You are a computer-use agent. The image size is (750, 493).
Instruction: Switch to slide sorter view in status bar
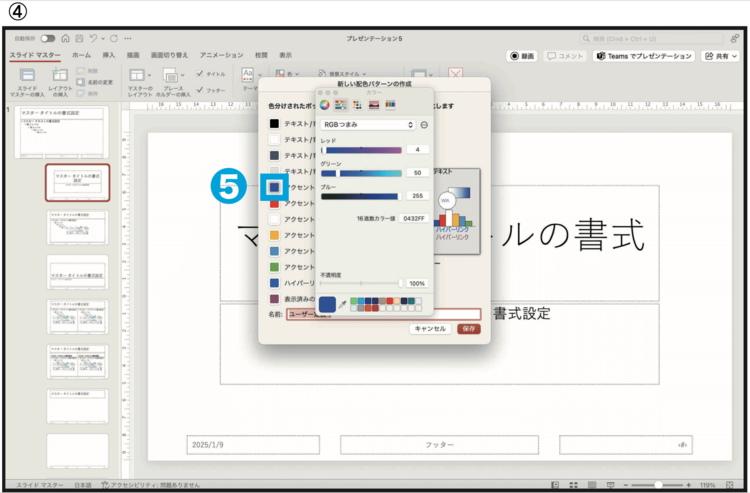pyautogui.click(x=573, y=485)
